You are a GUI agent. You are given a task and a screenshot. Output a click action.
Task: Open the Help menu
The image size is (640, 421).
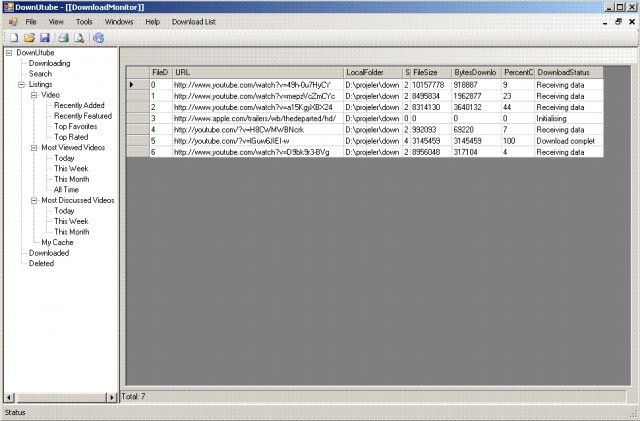(152, 22)
